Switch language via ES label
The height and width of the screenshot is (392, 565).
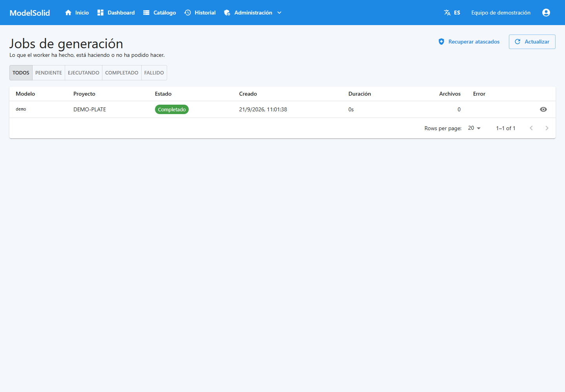(457, 13)
